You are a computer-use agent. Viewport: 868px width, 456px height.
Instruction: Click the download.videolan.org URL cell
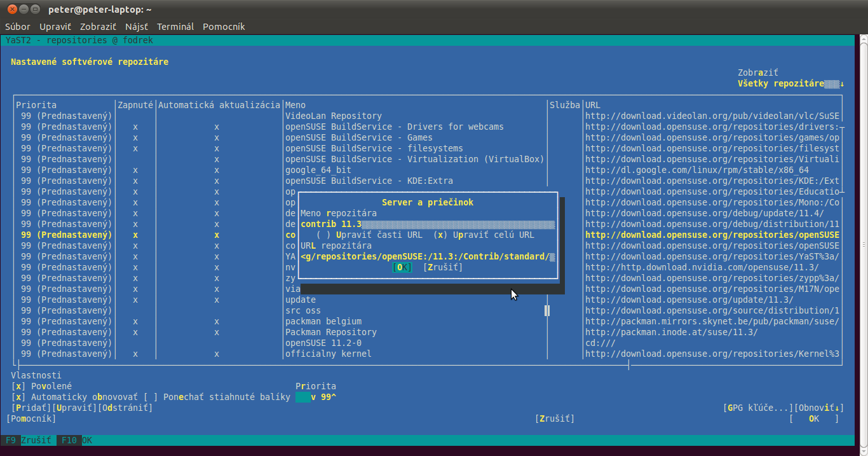tap(712, 116)
